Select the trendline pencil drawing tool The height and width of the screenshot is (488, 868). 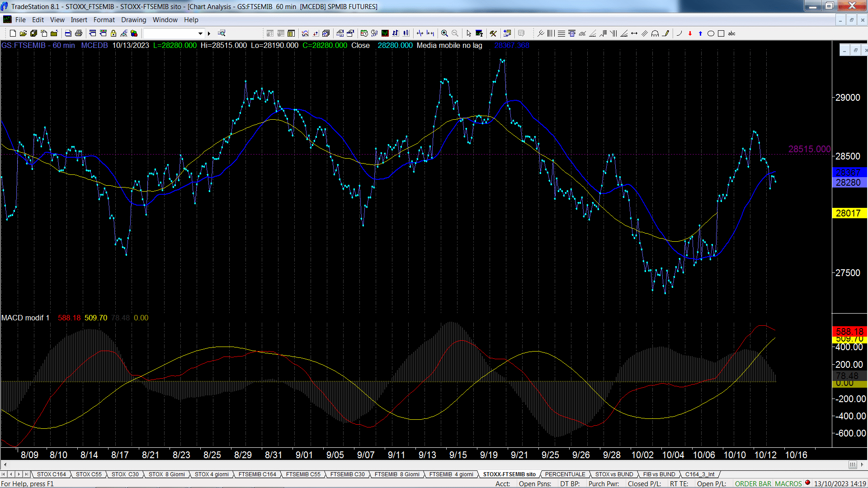[666, 33]
